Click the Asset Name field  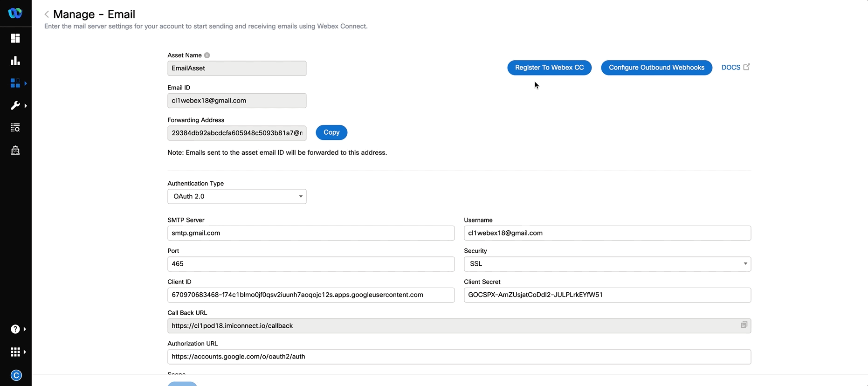pyautogui.click(x=237, y=68)
